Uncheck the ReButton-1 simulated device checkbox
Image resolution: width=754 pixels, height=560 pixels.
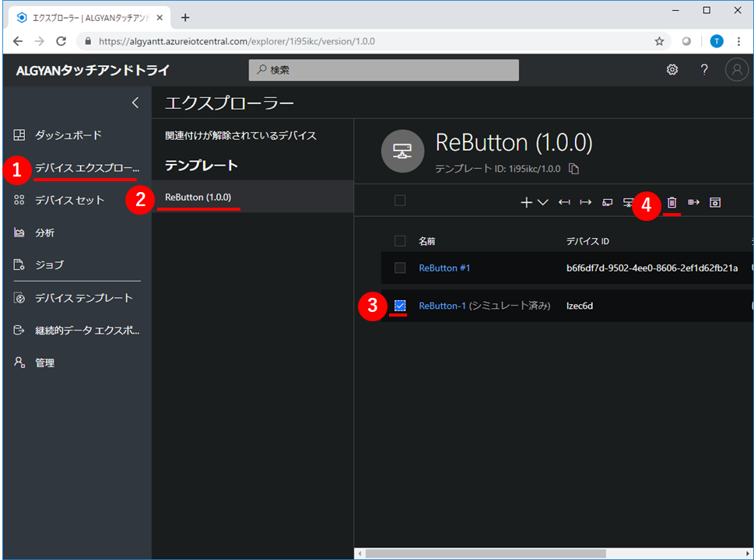pos(400,306)
